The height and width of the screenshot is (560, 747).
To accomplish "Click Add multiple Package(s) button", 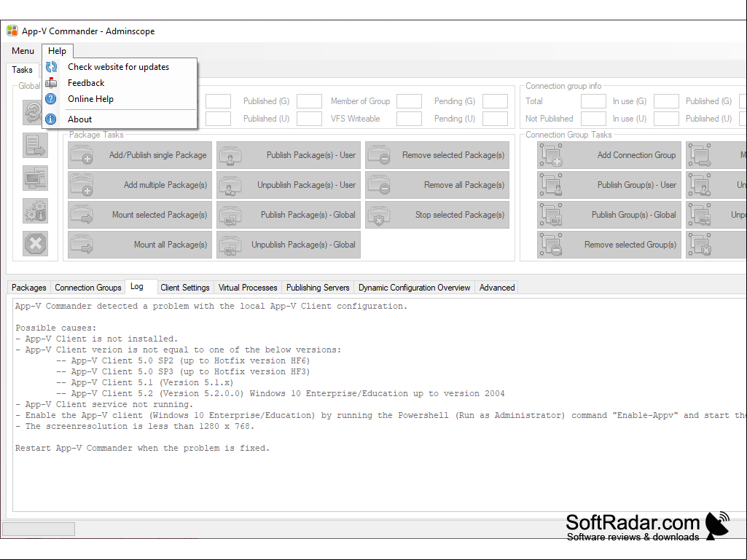I will coord(140,185).
